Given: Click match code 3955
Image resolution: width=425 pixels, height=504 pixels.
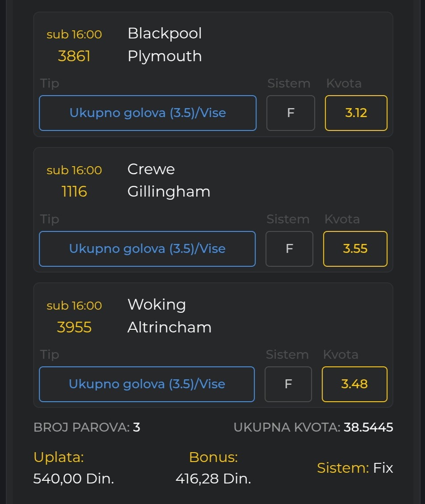Looking at the screenshot, I should pos(74,328).
